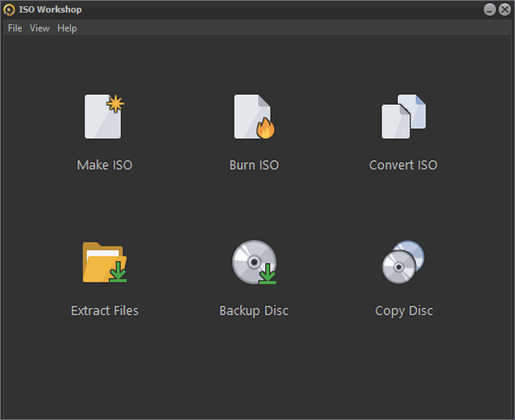515x420 pixels.
Task: Click the Copy Disc two-discs icon
Action: point(404,262)
